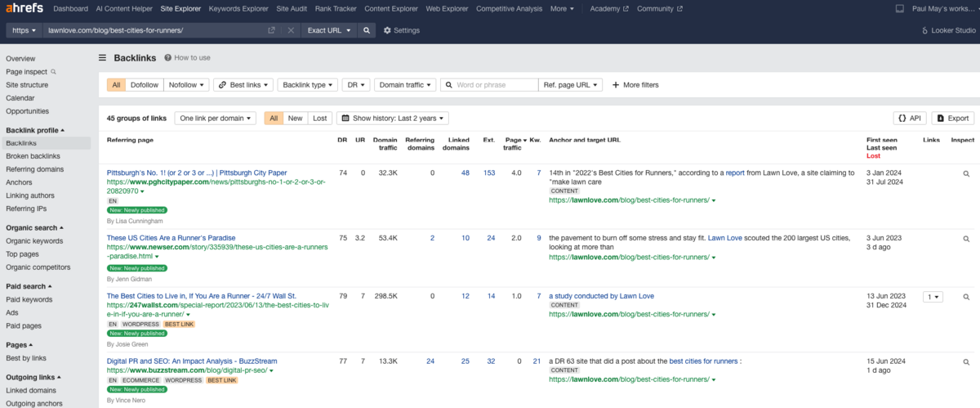Go to Dashboard

coord(70,9)
